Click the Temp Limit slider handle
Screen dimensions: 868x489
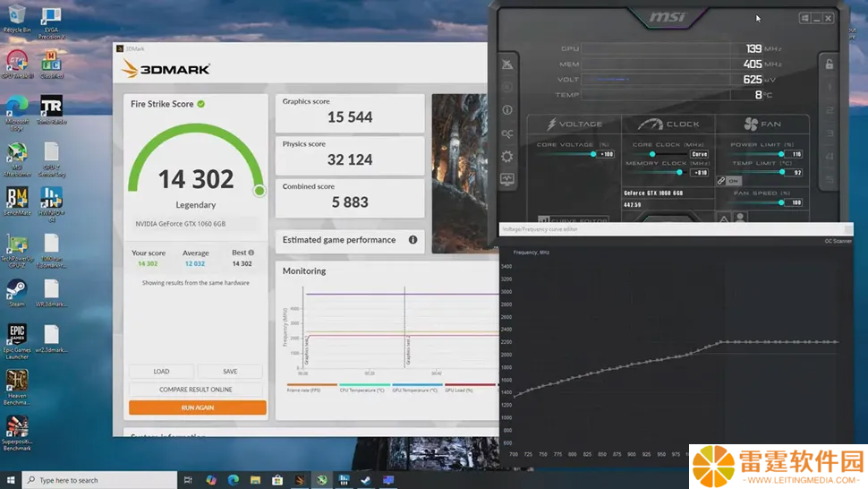click(x=781, y=172)
